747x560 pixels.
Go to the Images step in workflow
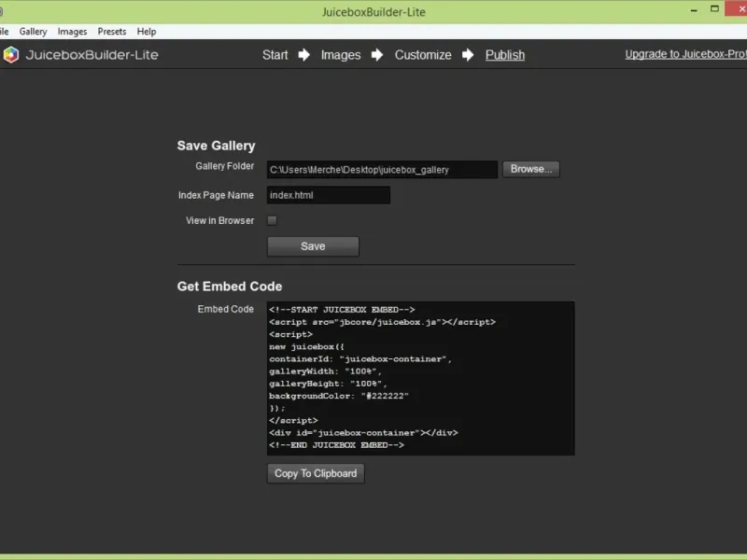click(x=341, y=55)
